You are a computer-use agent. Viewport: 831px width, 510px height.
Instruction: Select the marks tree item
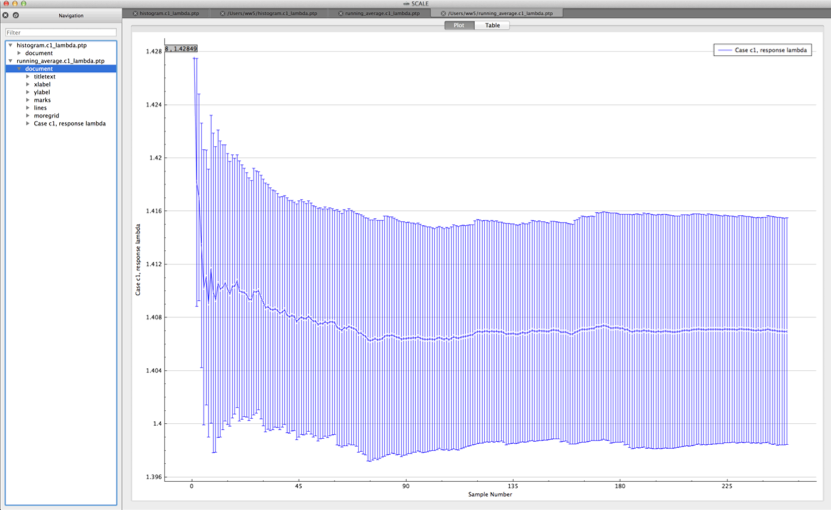pyautogui.click(x=42, y=100)
